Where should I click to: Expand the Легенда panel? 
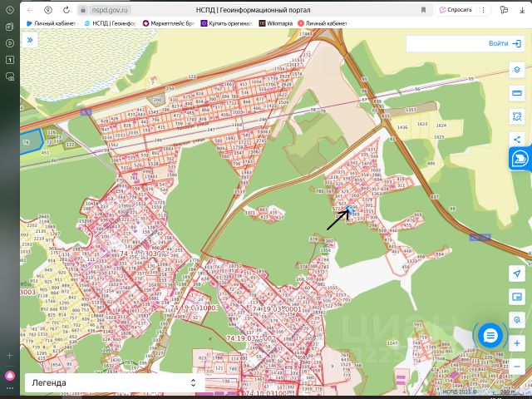(x=115, y=382)
